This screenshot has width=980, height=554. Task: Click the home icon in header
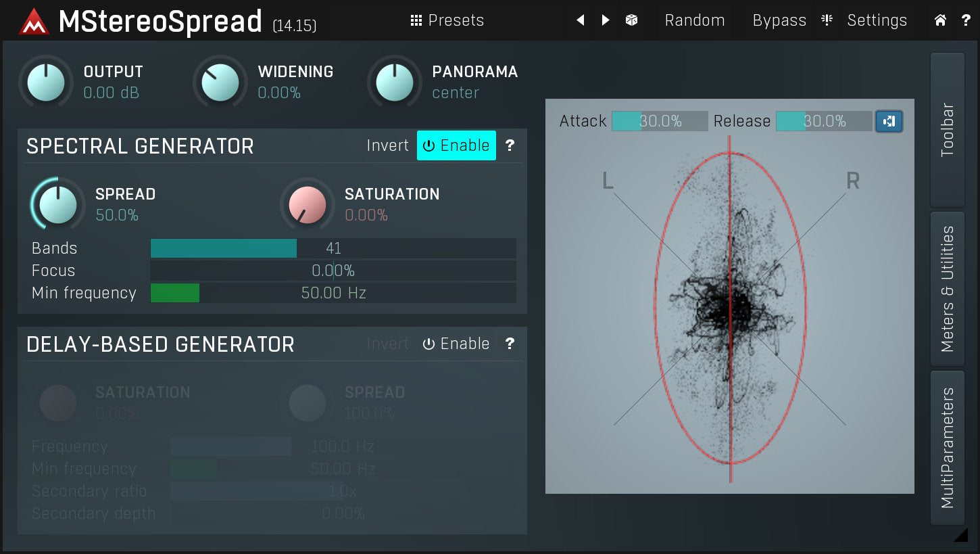pos(940,20)
